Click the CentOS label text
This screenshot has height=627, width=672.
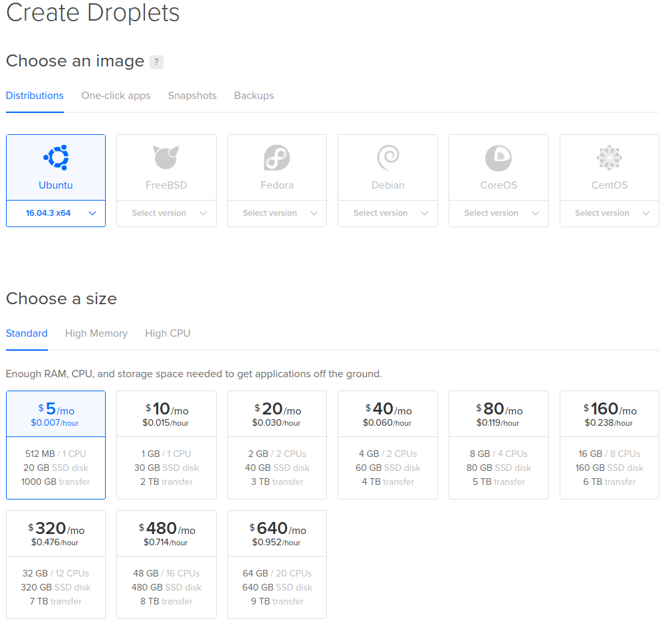click(x=609, y=185)
